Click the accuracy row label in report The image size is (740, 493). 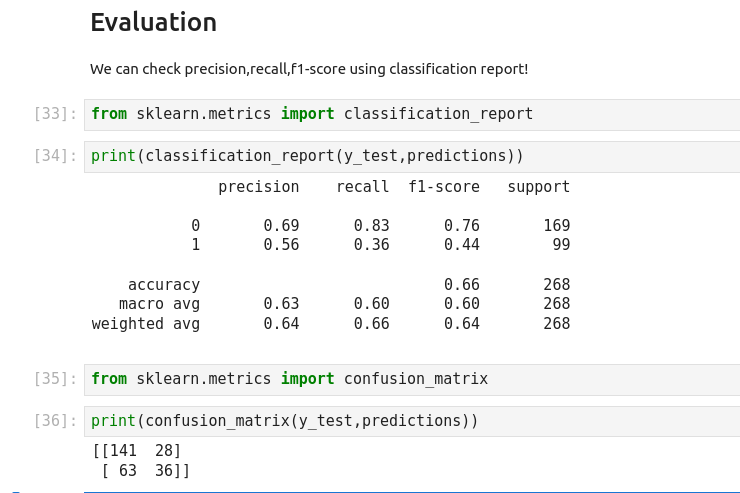163,285
